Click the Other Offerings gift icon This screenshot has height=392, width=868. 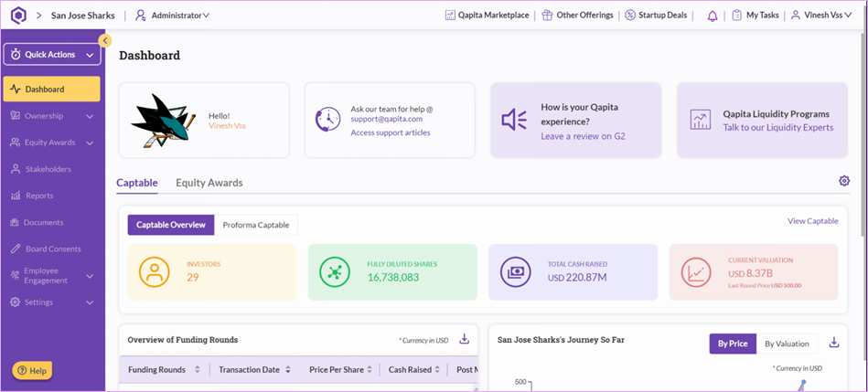pyautogui.click(x=547, y=16)
